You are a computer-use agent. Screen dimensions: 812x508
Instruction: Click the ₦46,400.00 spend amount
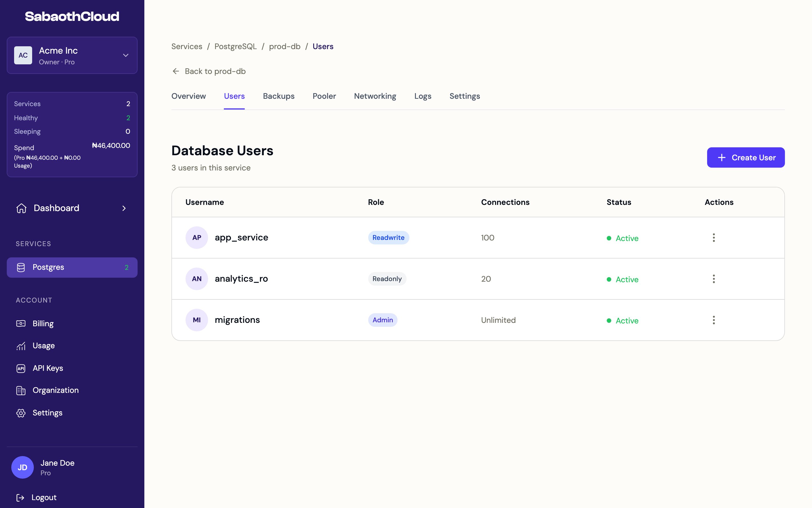[111, 145]
